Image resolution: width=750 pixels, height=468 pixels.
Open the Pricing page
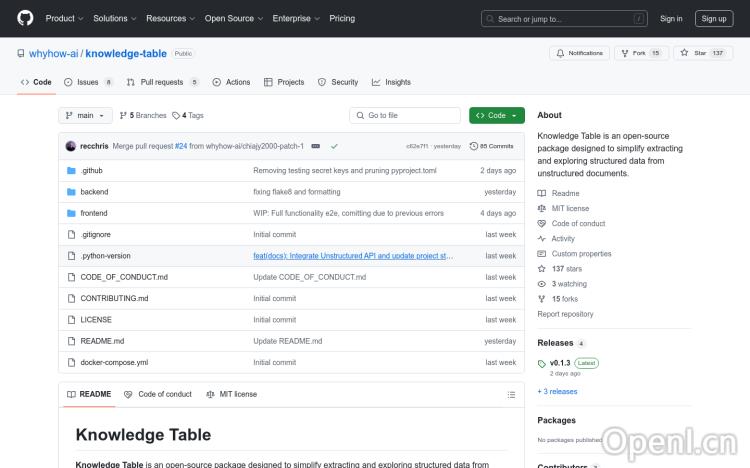(x=342, y=18)
